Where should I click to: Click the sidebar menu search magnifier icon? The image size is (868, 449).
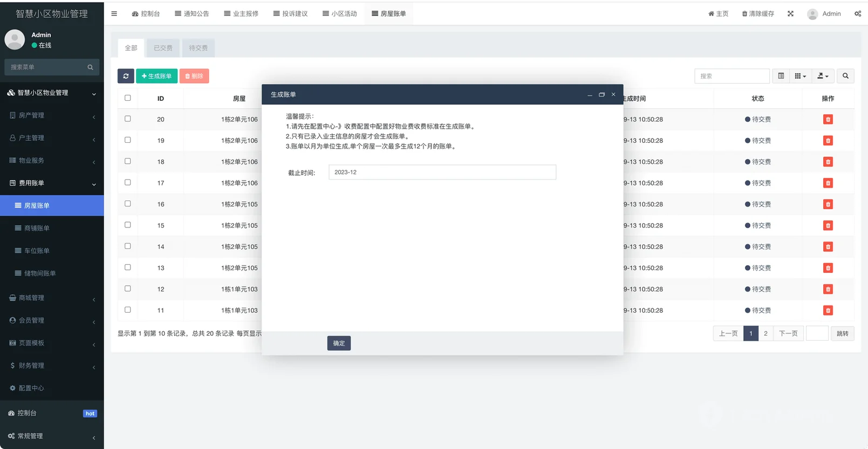[90, 67]
